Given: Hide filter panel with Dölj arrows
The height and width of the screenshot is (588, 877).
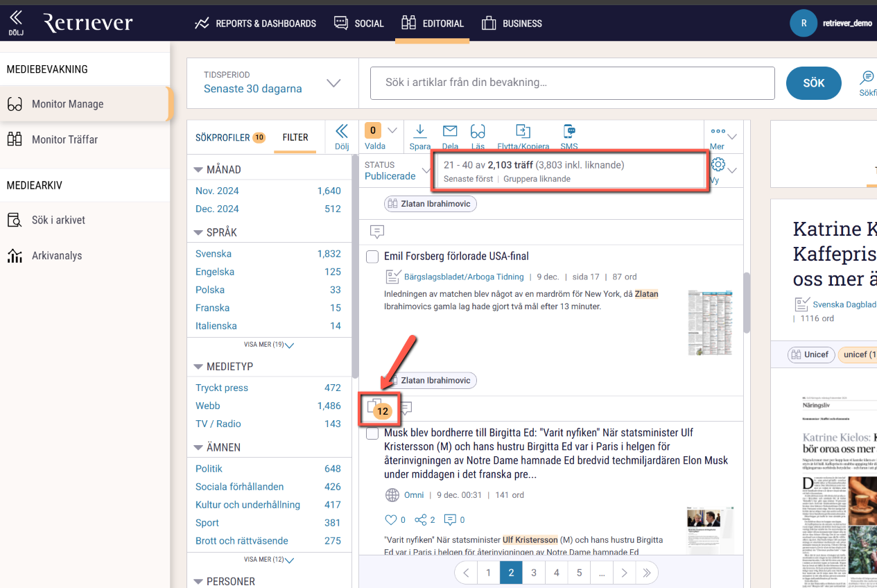Looking at the screenshot, I should pyautogui.click(x=341, y=137).
